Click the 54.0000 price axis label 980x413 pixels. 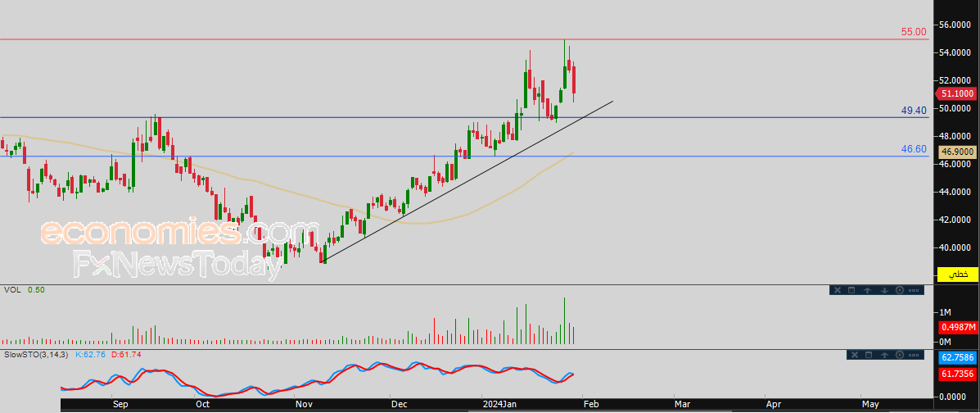click(x=956, y=52)
